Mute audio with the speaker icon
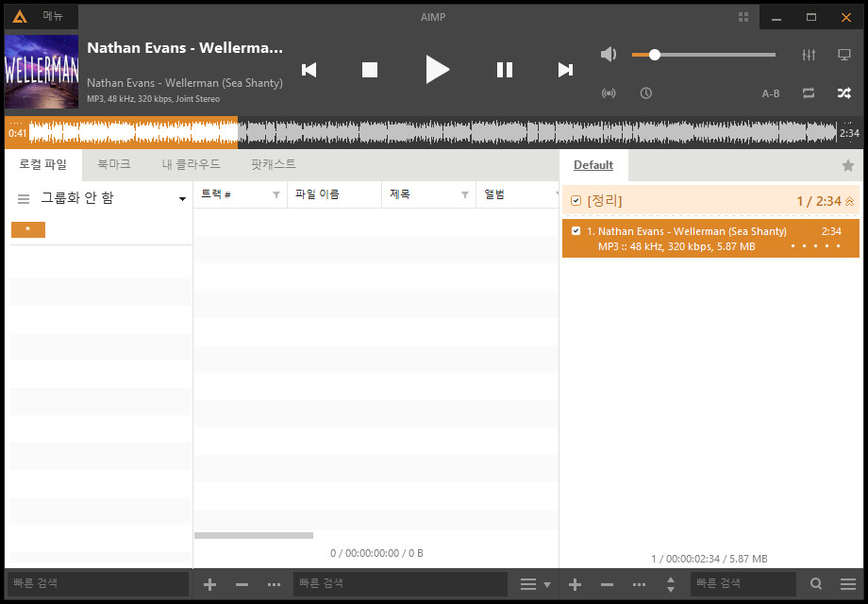This screenshot has height=604, width=868. coord(609,54)
